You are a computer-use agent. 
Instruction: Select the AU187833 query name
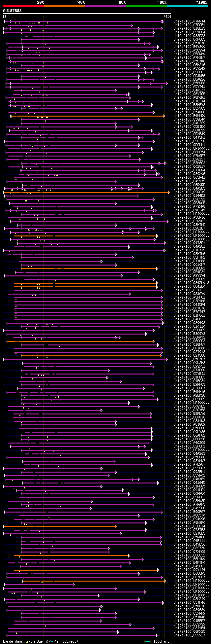click(x=13, y=11)
